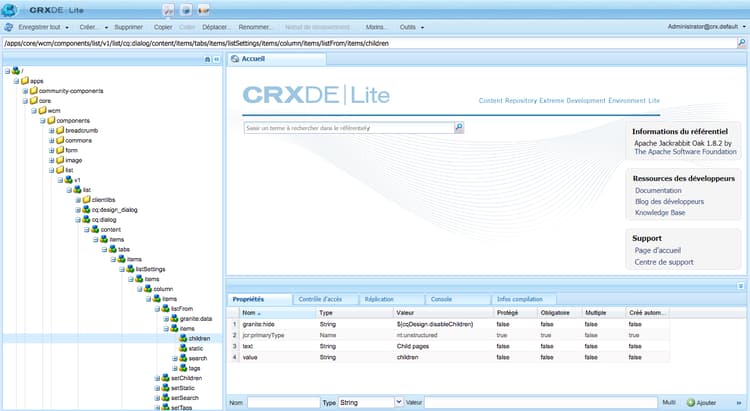
Task: Click the granite:data node icon
Action: pyautogui.click(x=175, y=319)
